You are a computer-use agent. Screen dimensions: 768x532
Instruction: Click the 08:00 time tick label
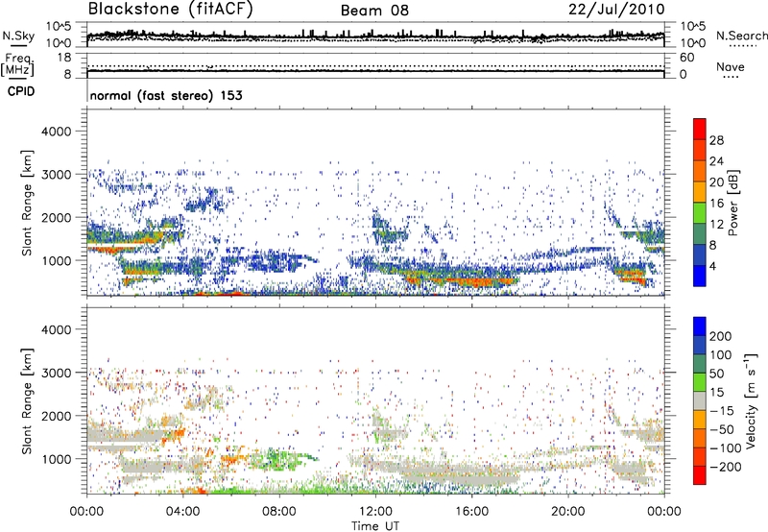coord(279,512)
